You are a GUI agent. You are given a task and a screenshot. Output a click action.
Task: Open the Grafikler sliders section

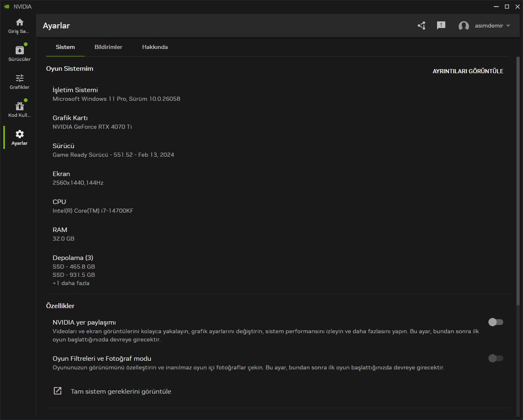pos(19,78)
